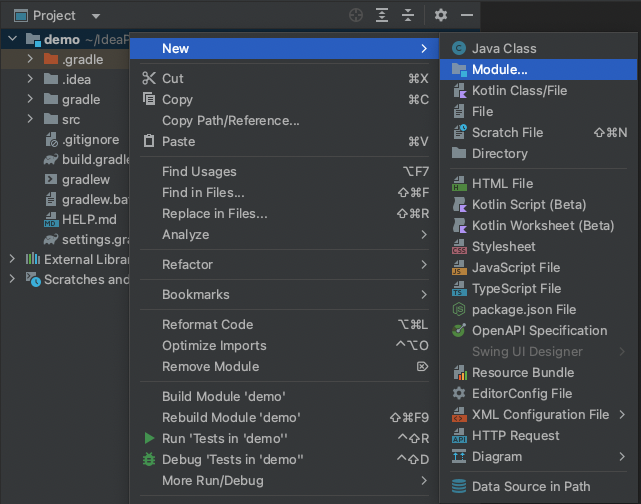This screenshot has height=504, width=641.
Task: Create an OpenAPI Specification
Action: click(538, 331)
